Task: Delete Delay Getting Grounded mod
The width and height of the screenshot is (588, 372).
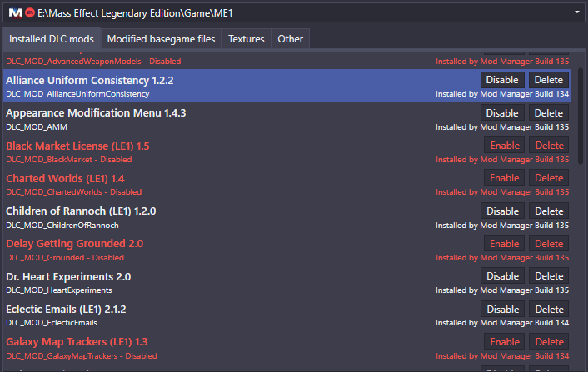Action: tap(549, 244)
